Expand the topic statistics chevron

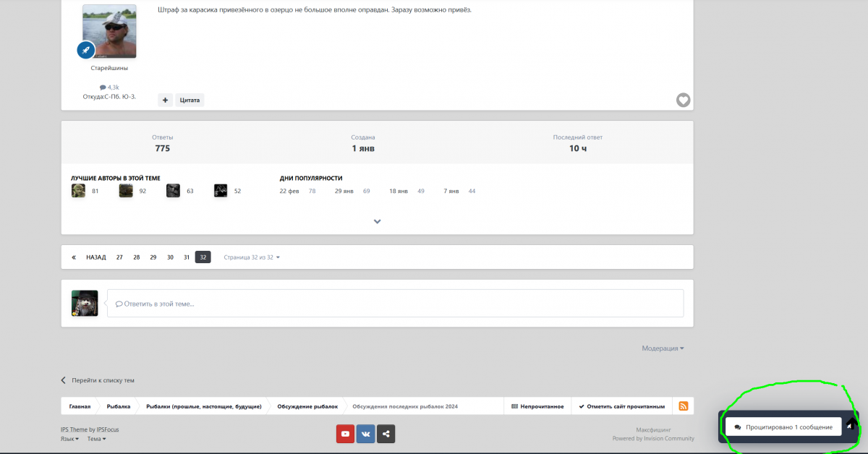[377, 221]
